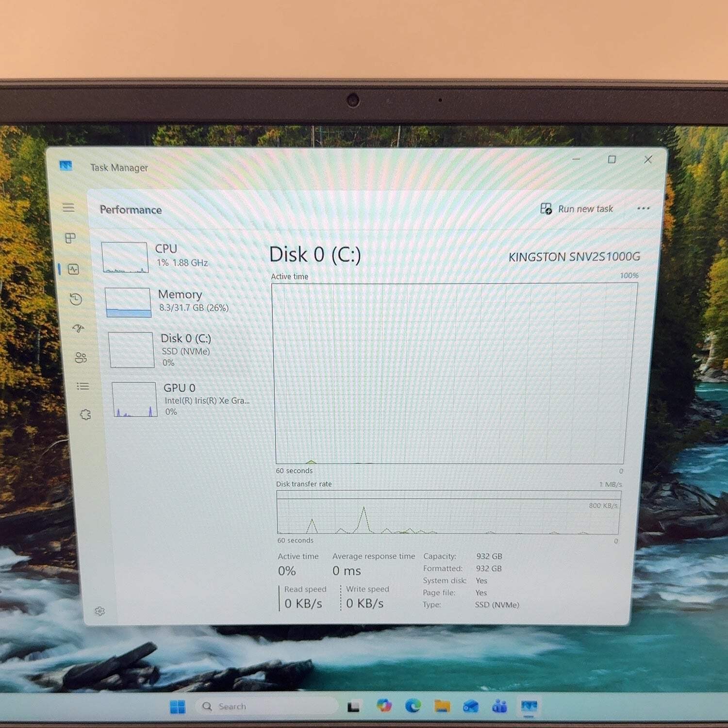Open the Task Manager hamburger navigation menu
Screen dimensions: 728x728
coord(68,208)
